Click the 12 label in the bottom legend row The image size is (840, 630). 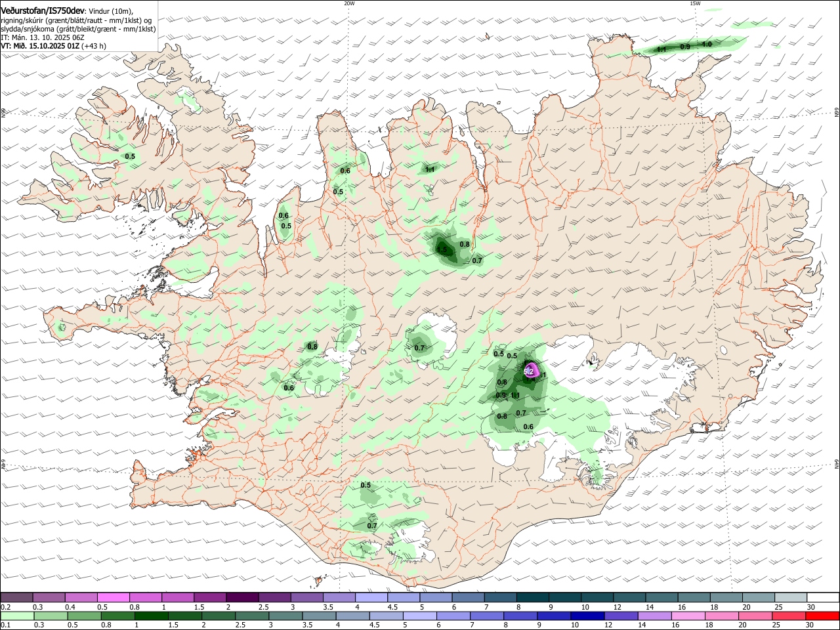[x=608, y=625]
